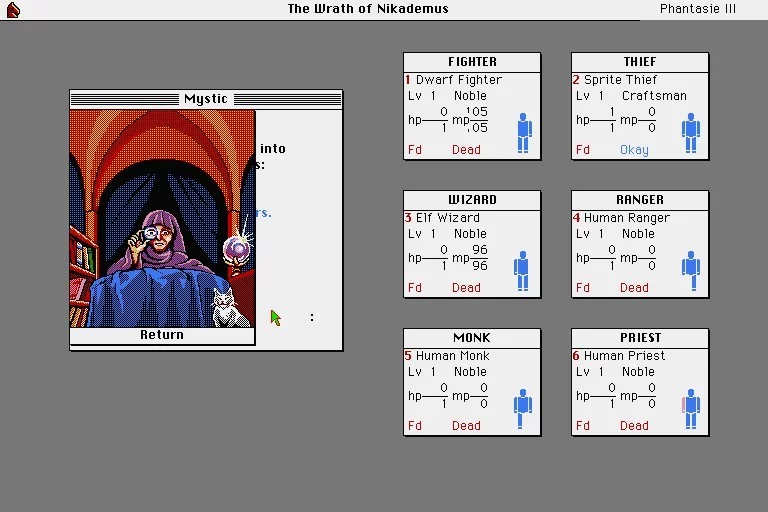Click the THIEF card header

tap(640, 62)
